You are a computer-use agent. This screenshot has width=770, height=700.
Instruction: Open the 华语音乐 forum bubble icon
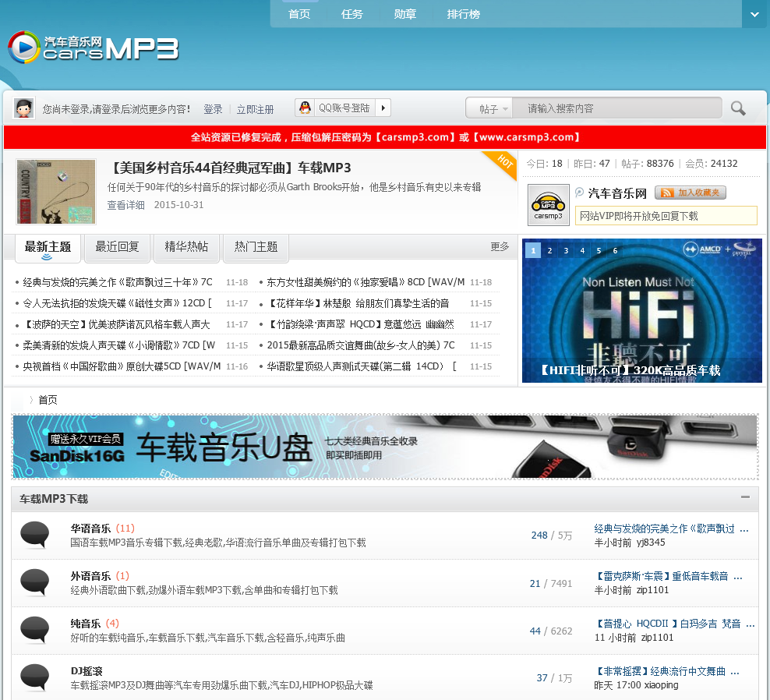[34, 535]
